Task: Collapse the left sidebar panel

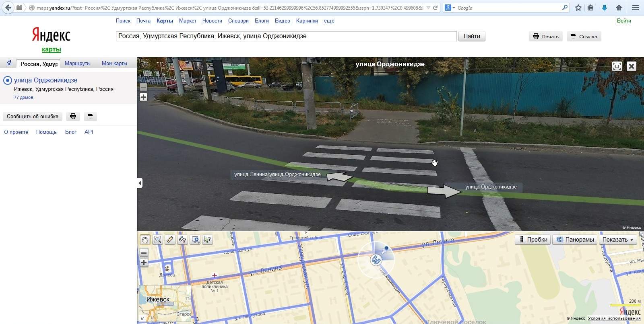Action: coord(139,183)
